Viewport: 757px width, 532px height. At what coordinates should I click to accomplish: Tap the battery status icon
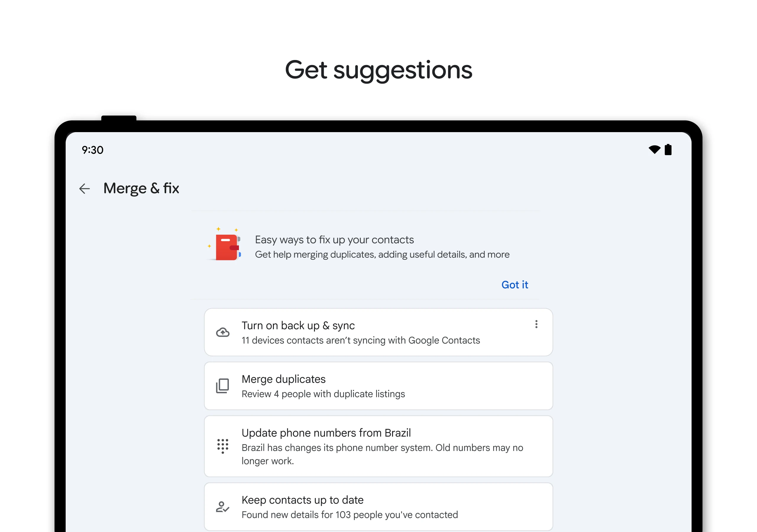(668, 150)
